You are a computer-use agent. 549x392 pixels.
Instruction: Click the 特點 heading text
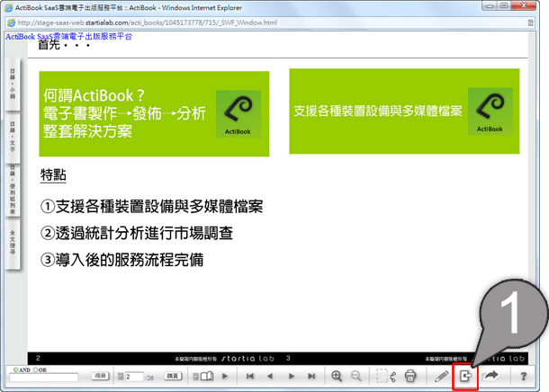(53, 174)
